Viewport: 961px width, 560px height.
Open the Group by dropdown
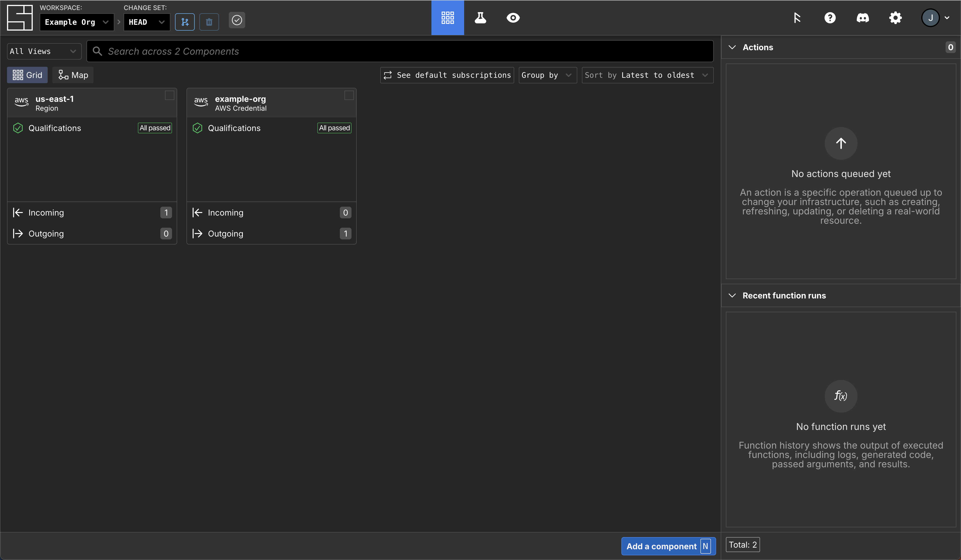(548, 75)
